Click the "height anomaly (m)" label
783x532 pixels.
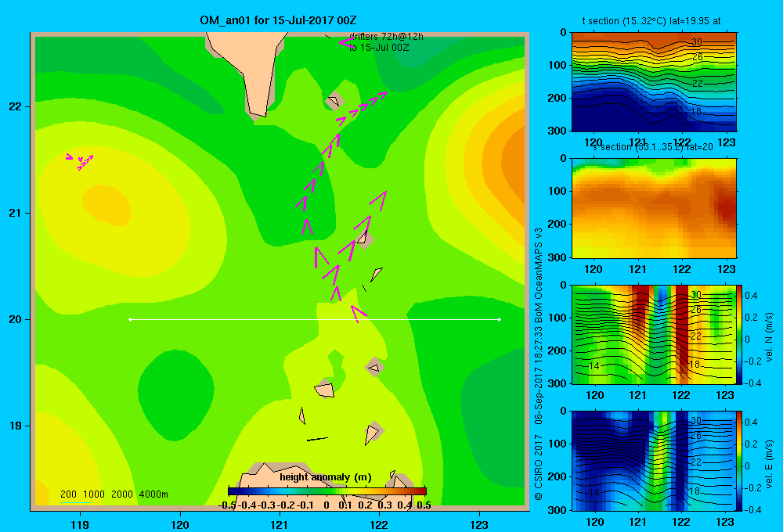click(326, 477)
